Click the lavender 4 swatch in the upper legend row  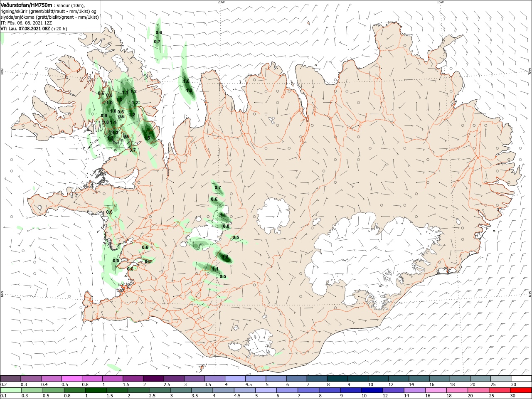point(235,379)
